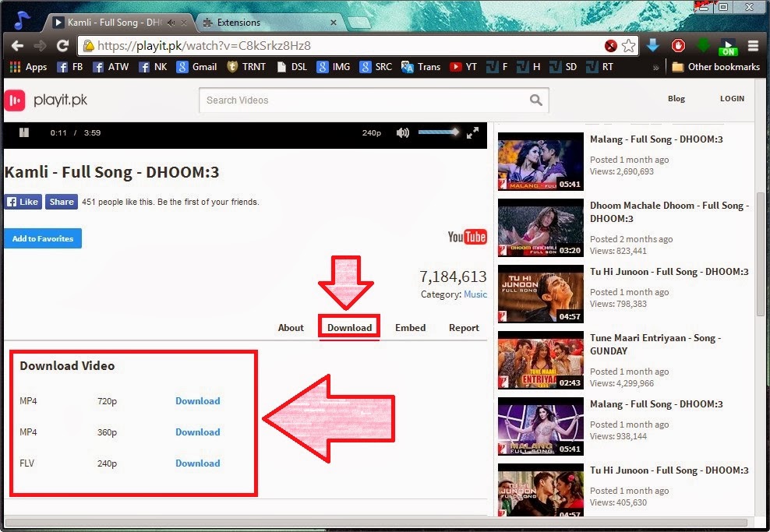Click the YouTube logo
This screenshot has width=770, height=532.
[467, 237]
